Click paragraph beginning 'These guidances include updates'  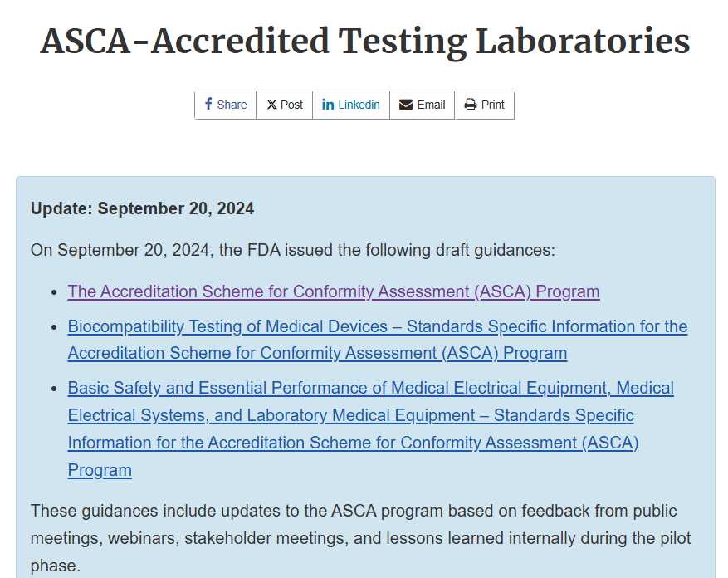click(360, 538)
